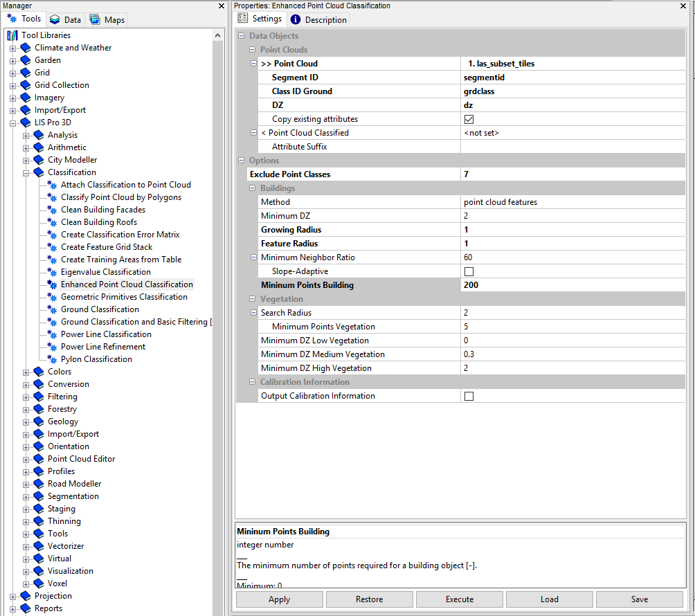This screenshot has height=616, width=695.
Task: Edit the Attribute Suffix field
Action: click(572, 147)
